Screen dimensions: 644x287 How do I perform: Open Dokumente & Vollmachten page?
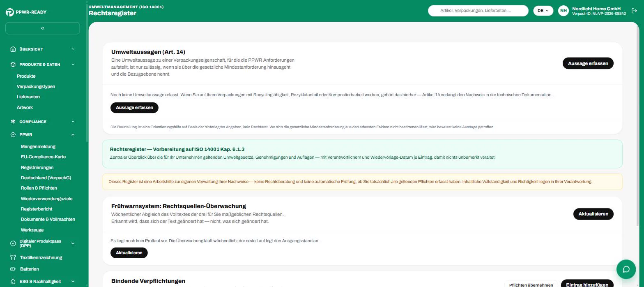coord(48,219)
